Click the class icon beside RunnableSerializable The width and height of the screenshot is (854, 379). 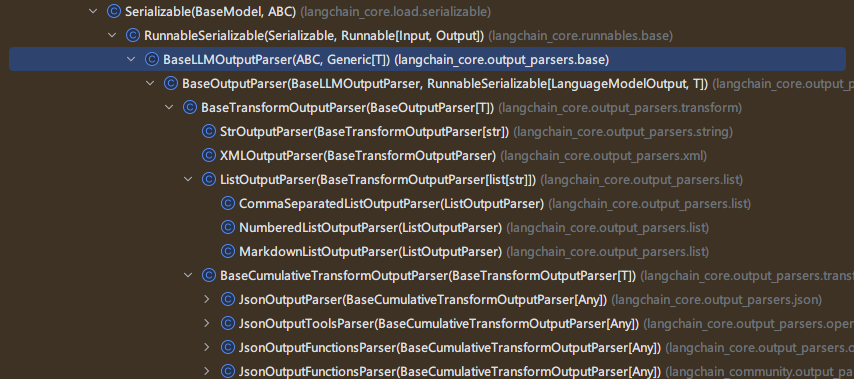pos(133,35)
